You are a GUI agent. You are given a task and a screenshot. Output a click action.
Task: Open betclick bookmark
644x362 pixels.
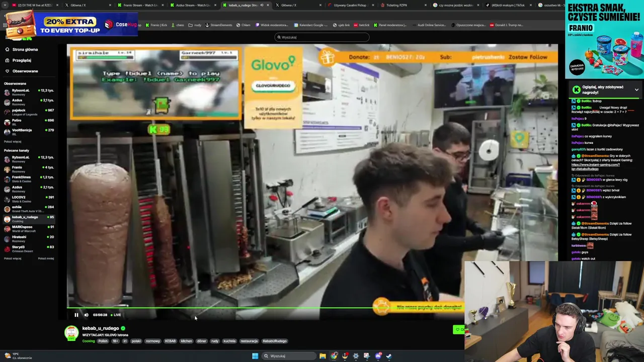point(362,25)
